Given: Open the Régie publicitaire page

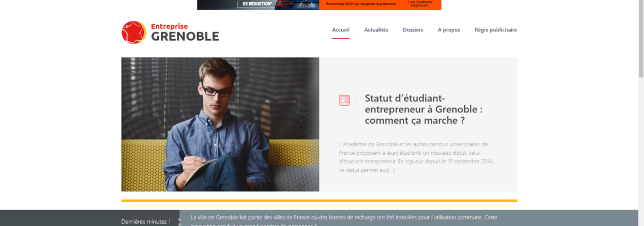Looking at the screenshot, I should point(496,29).
